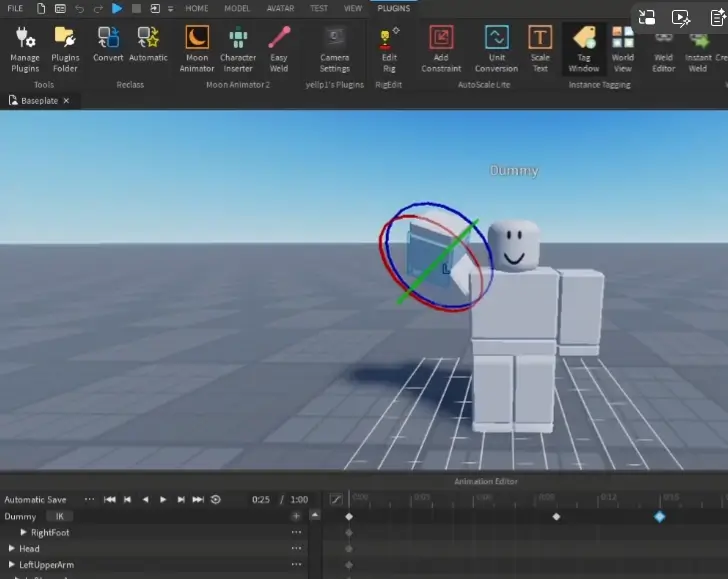The height and width of the screenshot is (579, 728).
Task: Select the Dummy root track label
Action: 20,516
